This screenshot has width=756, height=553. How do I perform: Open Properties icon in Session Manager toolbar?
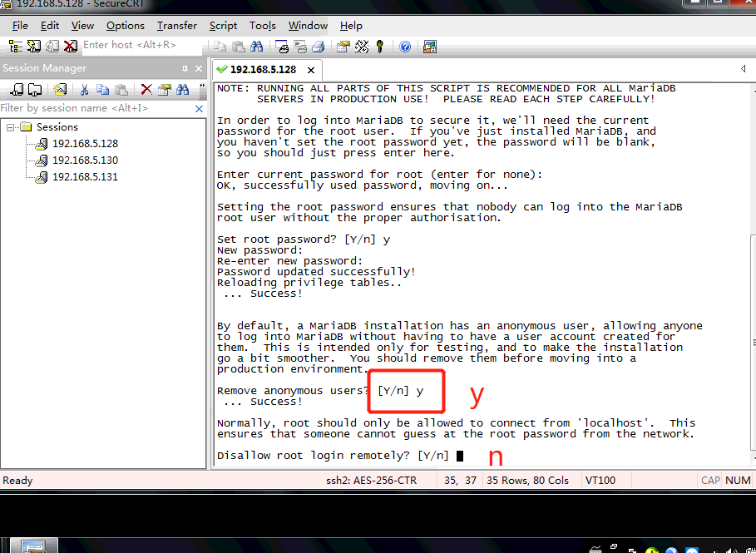(x=165, y=89)
